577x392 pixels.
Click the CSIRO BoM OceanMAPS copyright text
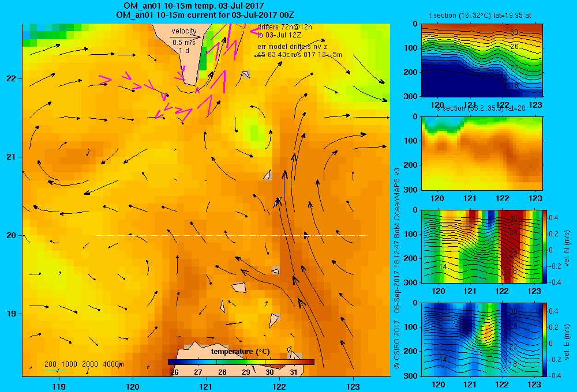pyautogui.click(x=397, y=268)
